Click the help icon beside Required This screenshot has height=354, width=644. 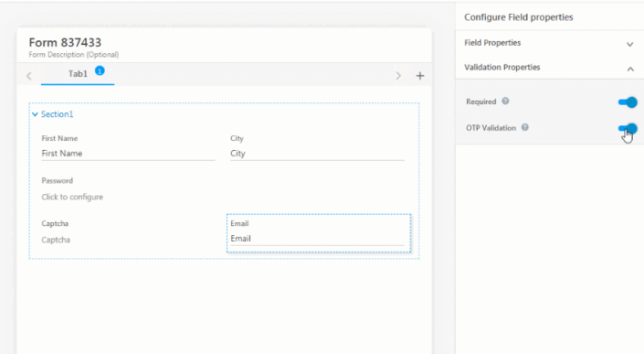(x=505, y=102)
